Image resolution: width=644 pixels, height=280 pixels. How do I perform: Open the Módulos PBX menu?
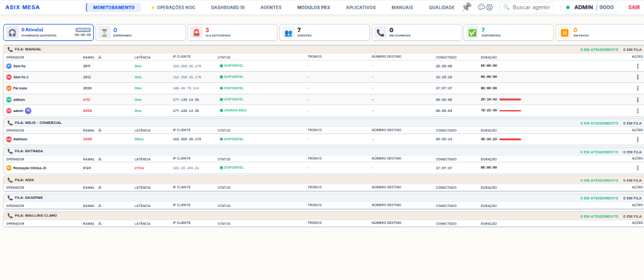coord(314,8)
